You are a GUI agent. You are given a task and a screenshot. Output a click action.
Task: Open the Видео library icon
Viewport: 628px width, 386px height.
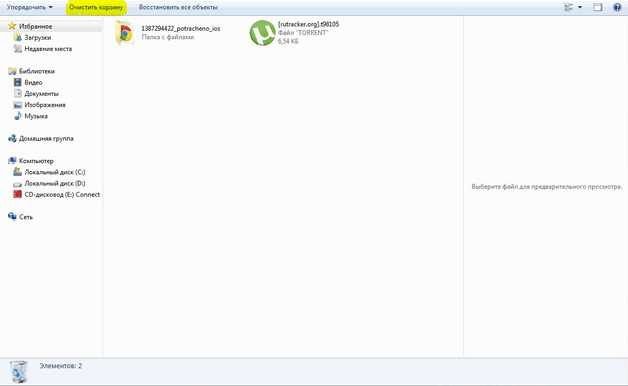(18, 82)
